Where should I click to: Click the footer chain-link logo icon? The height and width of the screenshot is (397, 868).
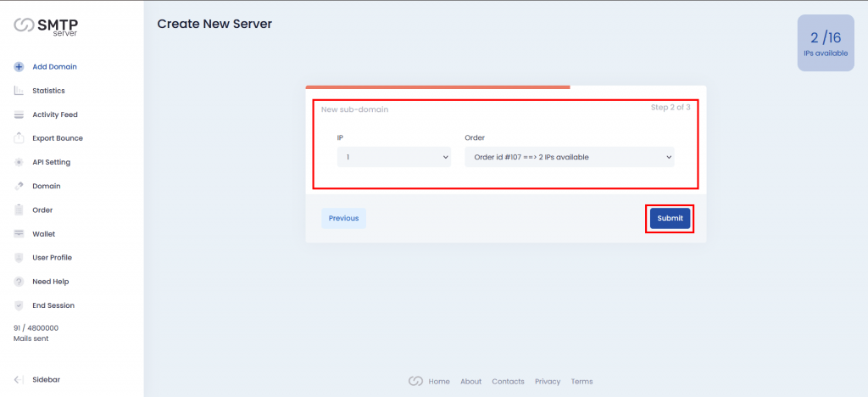click(x=415, y=381)
